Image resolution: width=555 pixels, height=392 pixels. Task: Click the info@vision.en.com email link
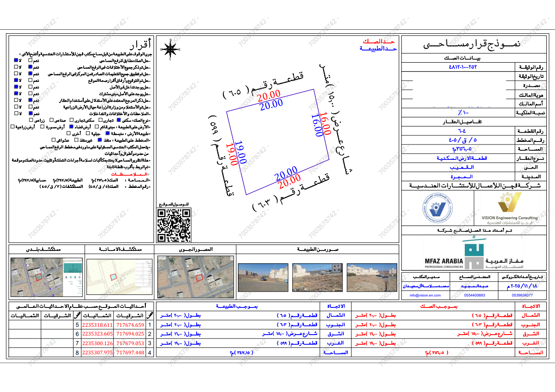click(x=425, y=295)
